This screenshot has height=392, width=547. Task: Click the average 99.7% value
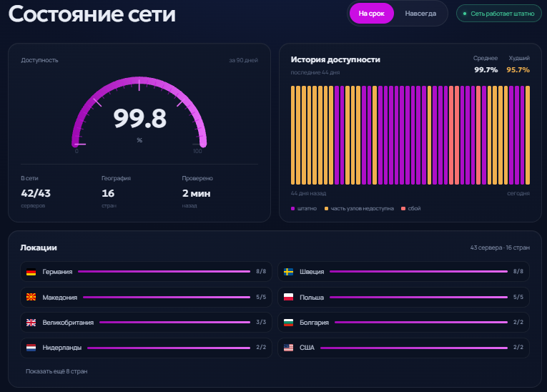(486, 70)
